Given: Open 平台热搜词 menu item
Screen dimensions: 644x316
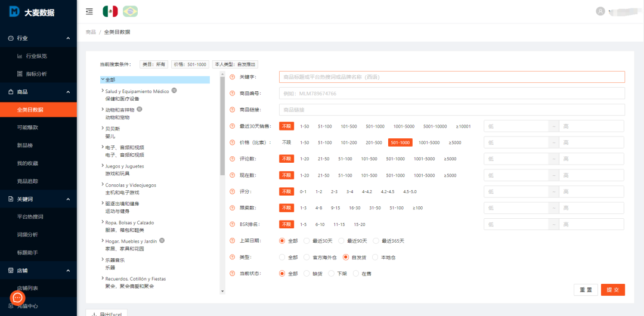Looking at the screenshot, I should tap(30, 217).
